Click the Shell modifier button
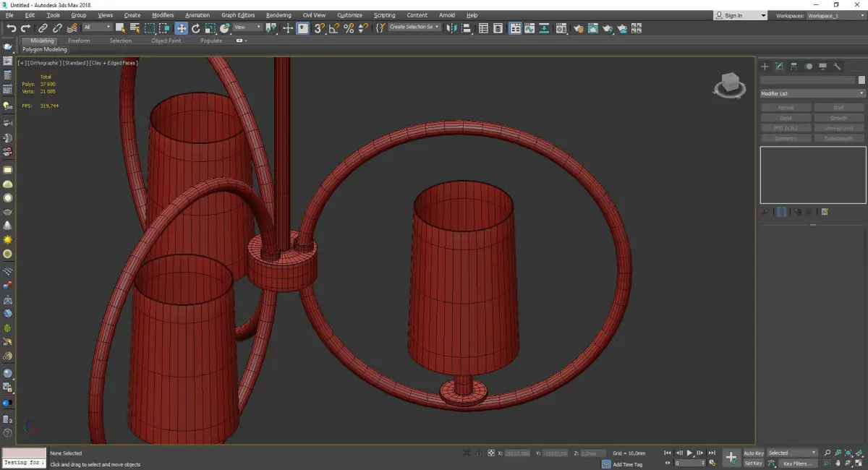868x470 pixels. point(838,108)
